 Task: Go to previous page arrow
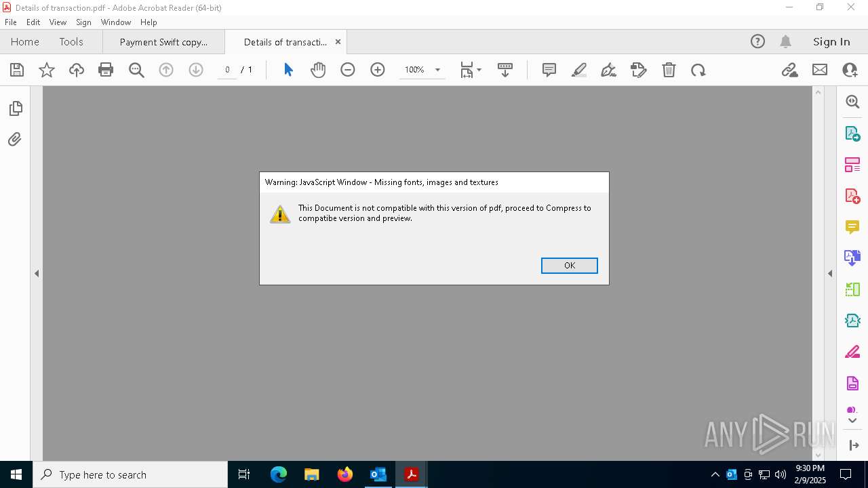pos(166,70)
